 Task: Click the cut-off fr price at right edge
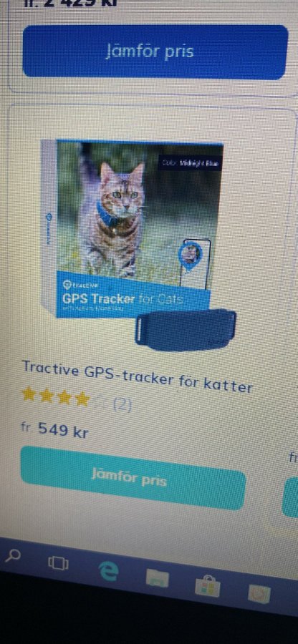point(294,457)
